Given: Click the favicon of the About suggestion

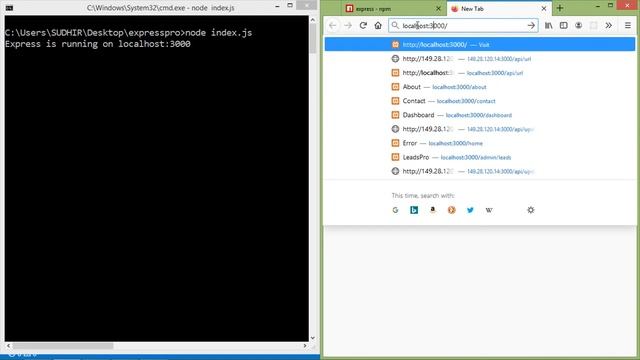Looking at the screenshot, I should [395, 87].
